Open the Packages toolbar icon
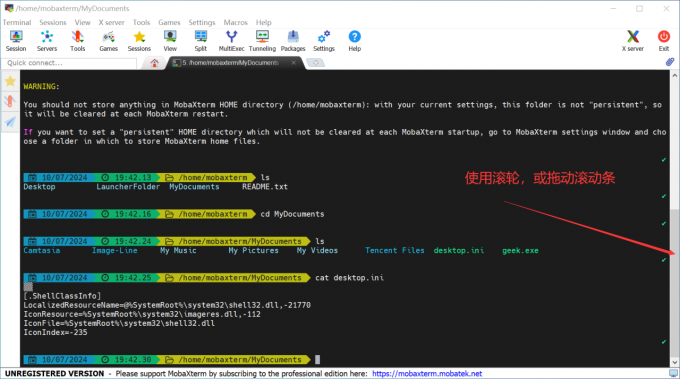The image size is (680, 379). click(293, 41)
